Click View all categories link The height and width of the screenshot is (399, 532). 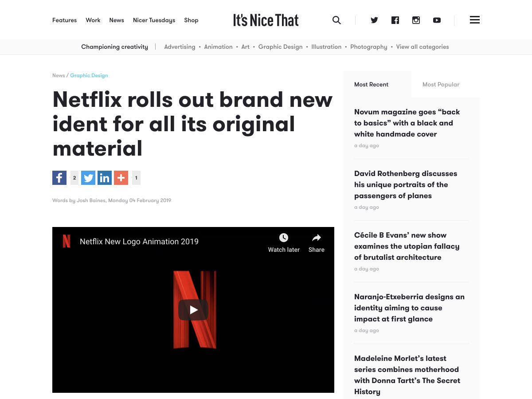tap(422, 47)
